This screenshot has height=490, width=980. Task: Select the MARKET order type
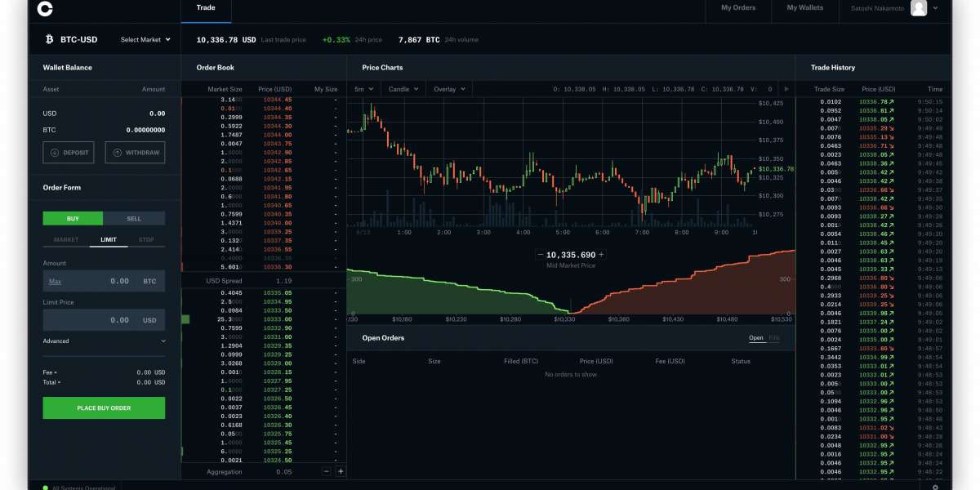point(66,240)
